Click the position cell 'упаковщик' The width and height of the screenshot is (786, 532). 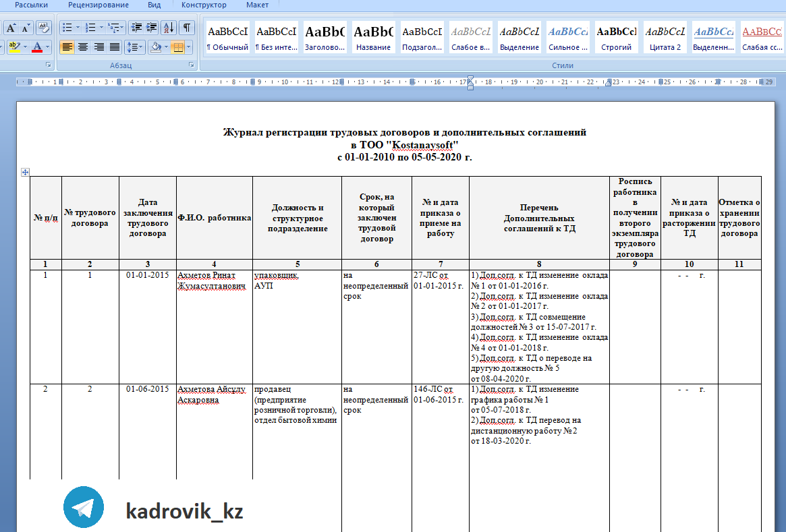pos(276,276)
